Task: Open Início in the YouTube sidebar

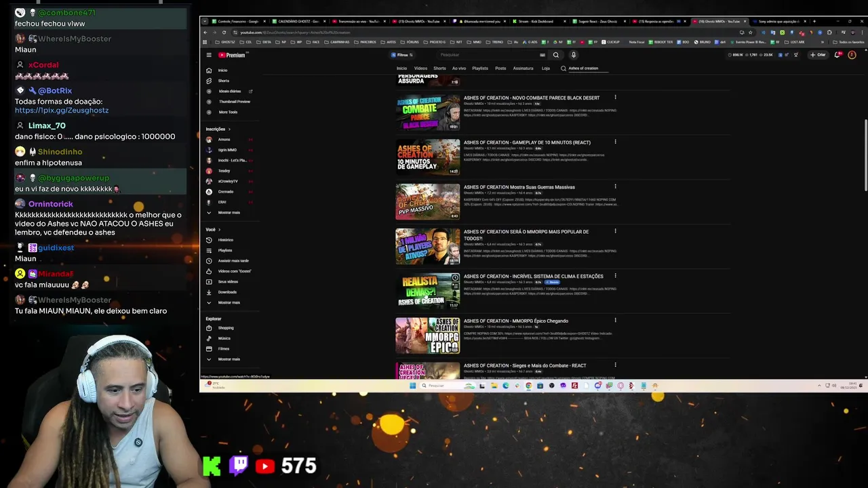Action: [x=222, y=70]
